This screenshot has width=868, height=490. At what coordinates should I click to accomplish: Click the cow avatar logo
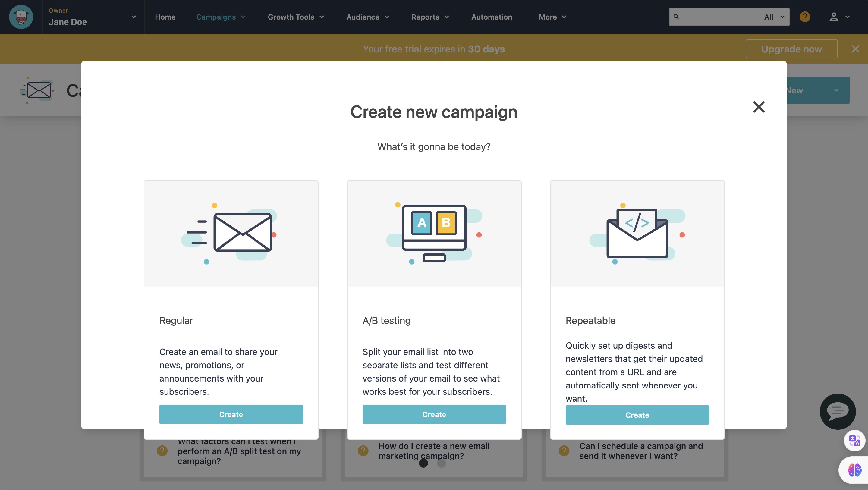click(x=21, y=17)
